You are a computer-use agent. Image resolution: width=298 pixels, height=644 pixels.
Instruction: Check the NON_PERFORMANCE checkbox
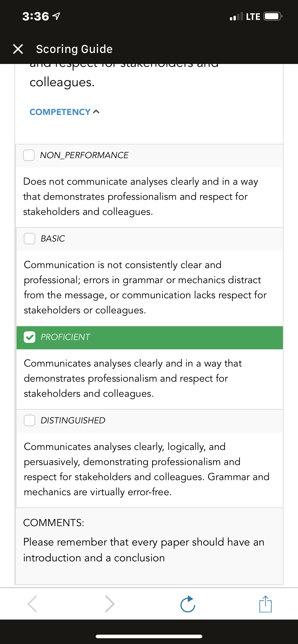pos(29,155)
